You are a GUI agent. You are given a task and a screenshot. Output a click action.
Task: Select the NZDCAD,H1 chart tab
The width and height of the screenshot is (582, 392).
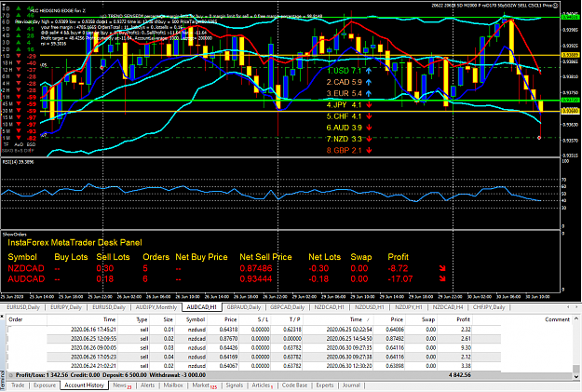330,307
